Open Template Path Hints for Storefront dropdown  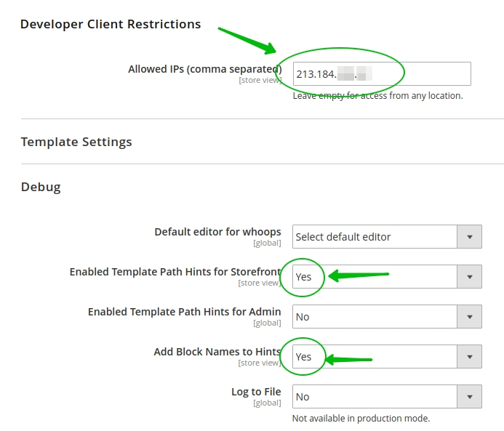(x=375, y=277)
